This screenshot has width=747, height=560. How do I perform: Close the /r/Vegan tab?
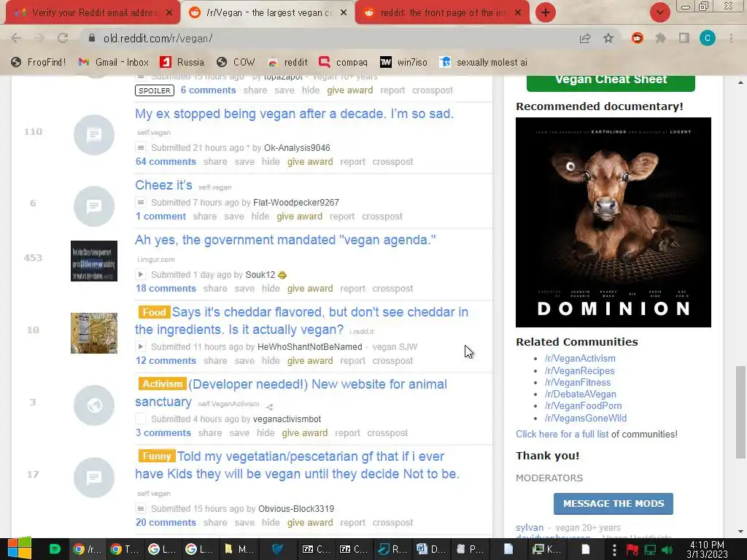click(344, 13)
